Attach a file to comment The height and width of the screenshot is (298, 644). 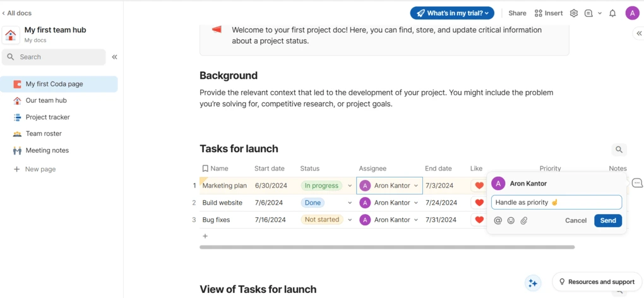click(523, 221)
